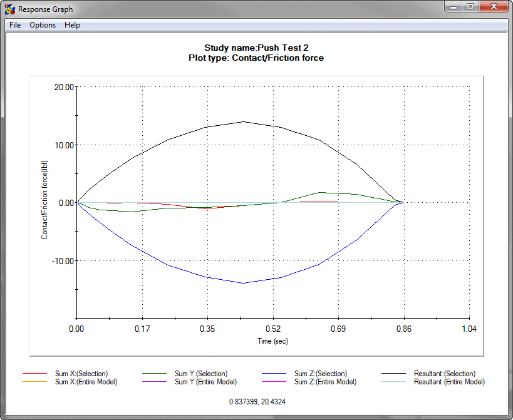Click the 0.52 tick label on time axis
The height and width of the screenshot is (420, 513).
pos(273,329)
